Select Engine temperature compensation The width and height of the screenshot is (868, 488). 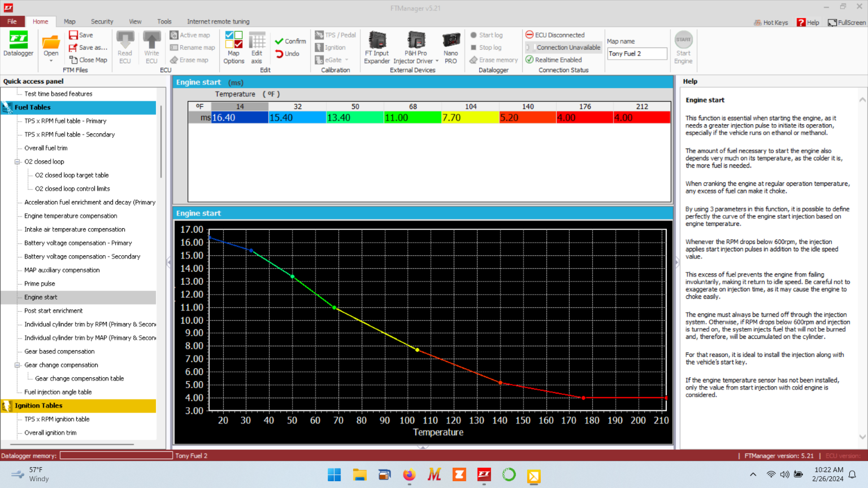[71, 216]
